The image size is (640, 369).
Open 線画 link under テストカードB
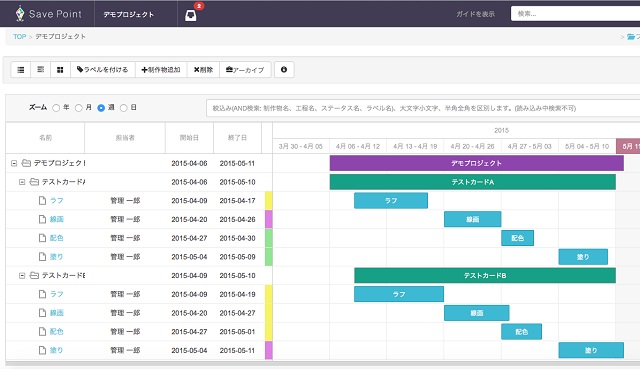click(x=57, y=313)
